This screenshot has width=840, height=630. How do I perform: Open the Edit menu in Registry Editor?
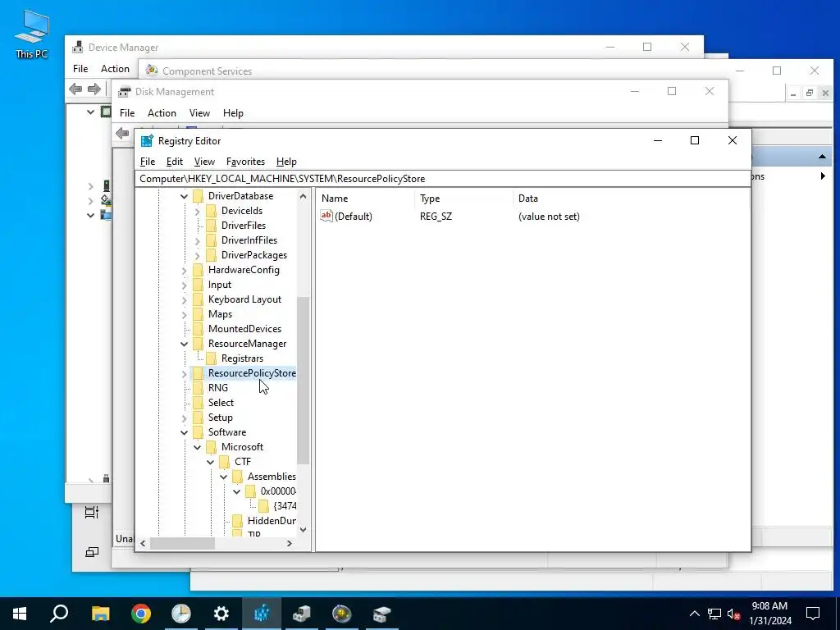175,162
